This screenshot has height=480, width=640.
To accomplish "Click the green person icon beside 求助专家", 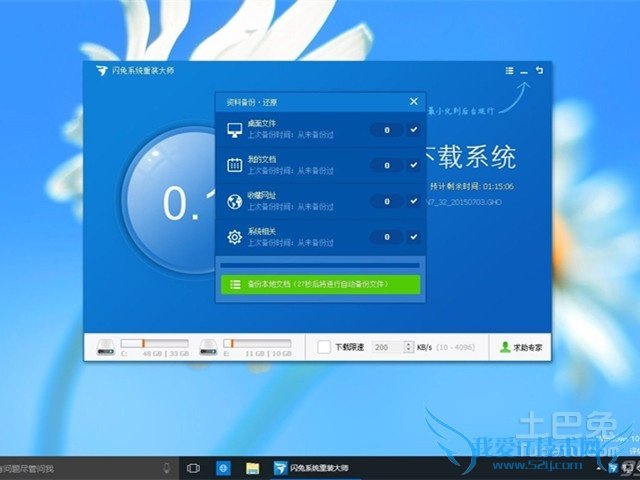I will (x=505, y=347).
